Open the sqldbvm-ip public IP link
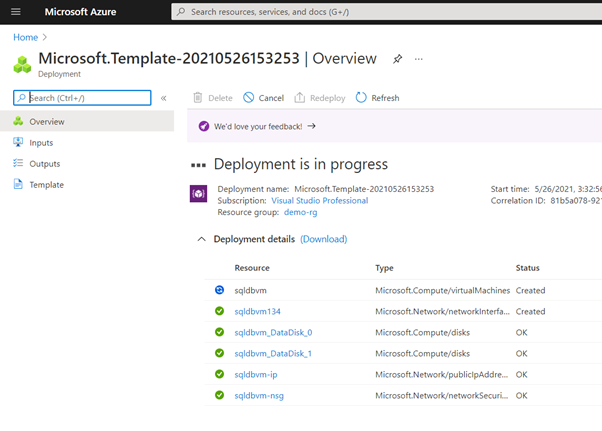The height and width of the screenshot is (431, 602). pos(256,375)
